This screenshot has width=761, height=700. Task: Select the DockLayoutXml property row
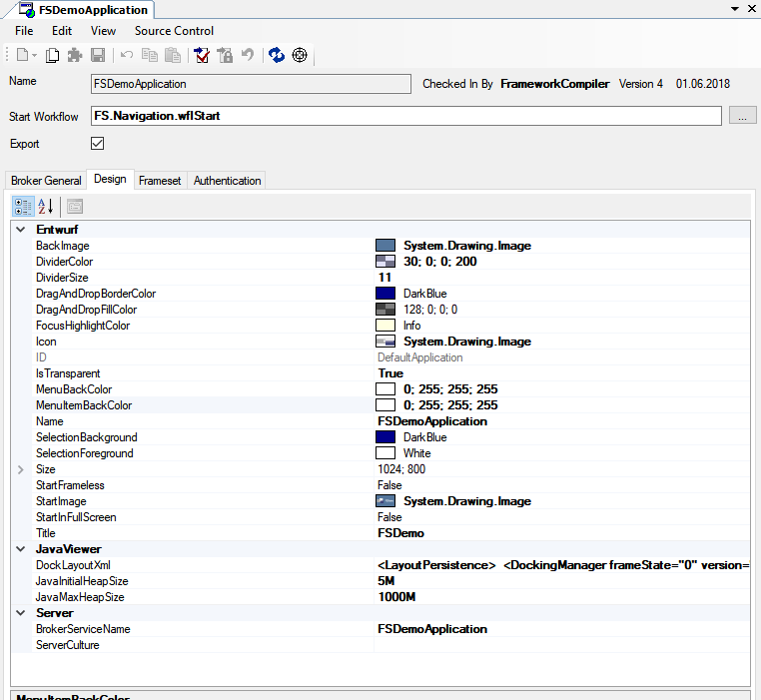tap(391, 565)
